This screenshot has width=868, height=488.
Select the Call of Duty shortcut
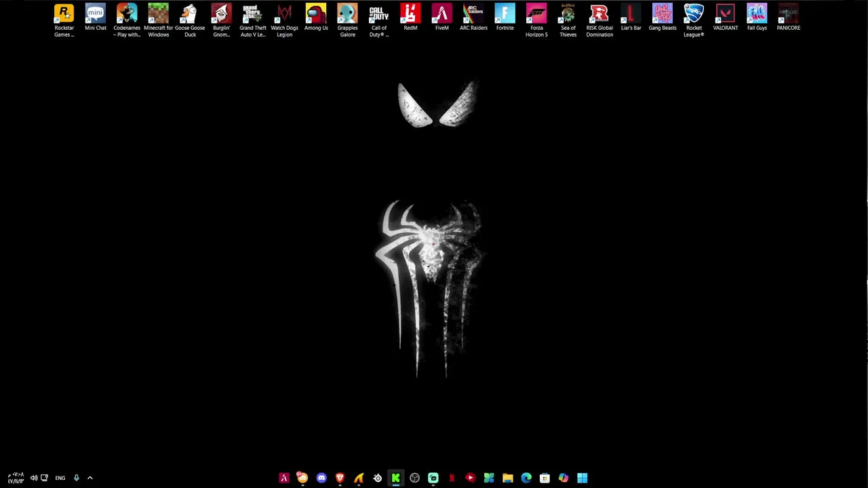tap(379, 20)
